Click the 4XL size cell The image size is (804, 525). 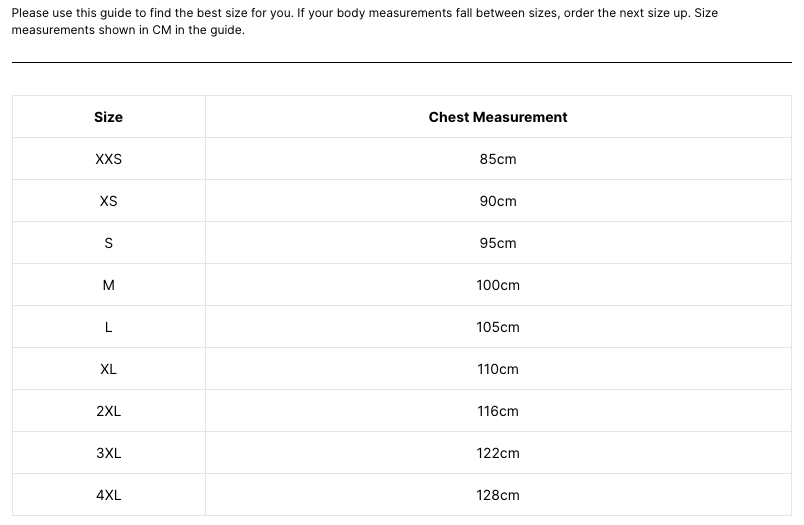point(108,495)
